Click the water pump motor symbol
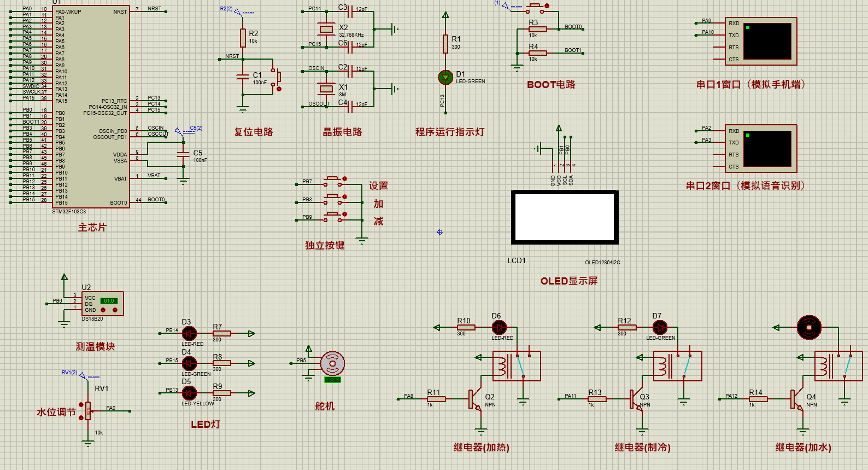This screenshot has height=470, width=868. pos(809,328)
